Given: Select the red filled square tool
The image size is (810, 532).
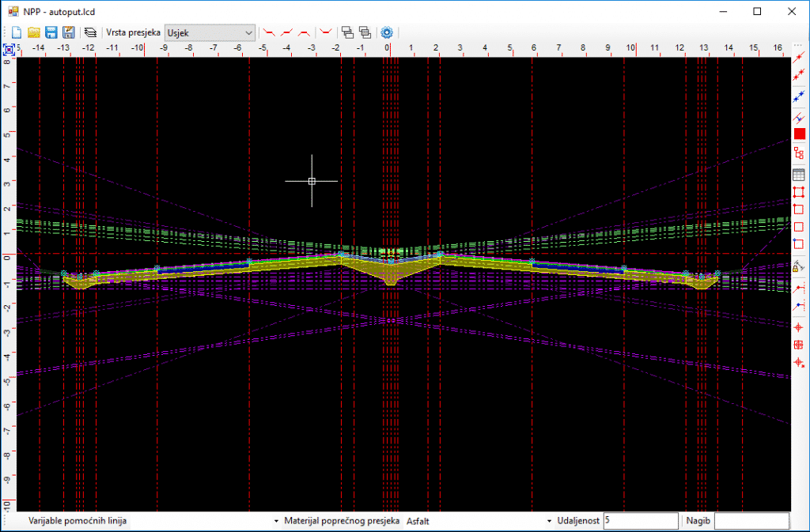Looking at the screenshot, I should point(799,134).
